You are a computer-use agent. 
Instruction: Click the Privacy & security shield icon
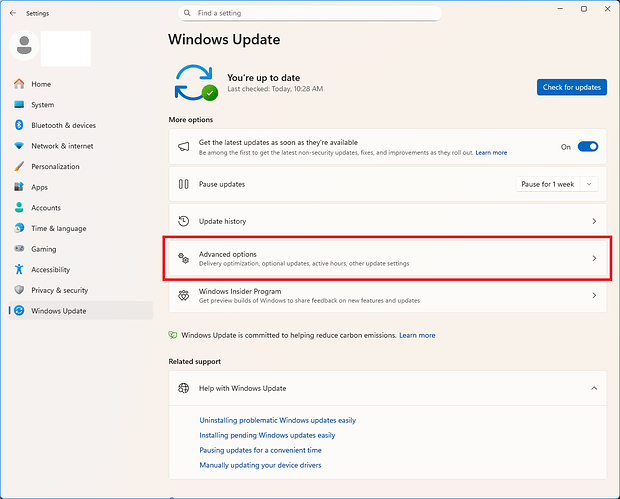tap(18, 290)
